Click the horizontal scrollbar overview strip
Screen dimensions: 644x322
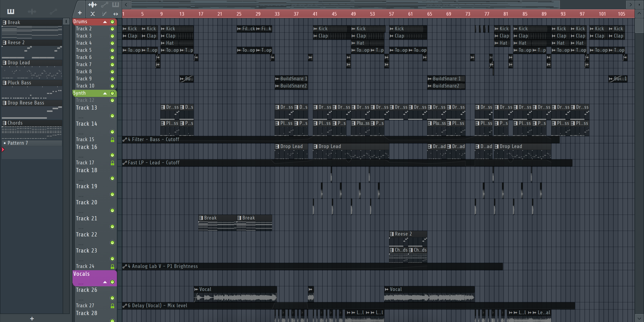pyautogui.click(x=345, y=4)
